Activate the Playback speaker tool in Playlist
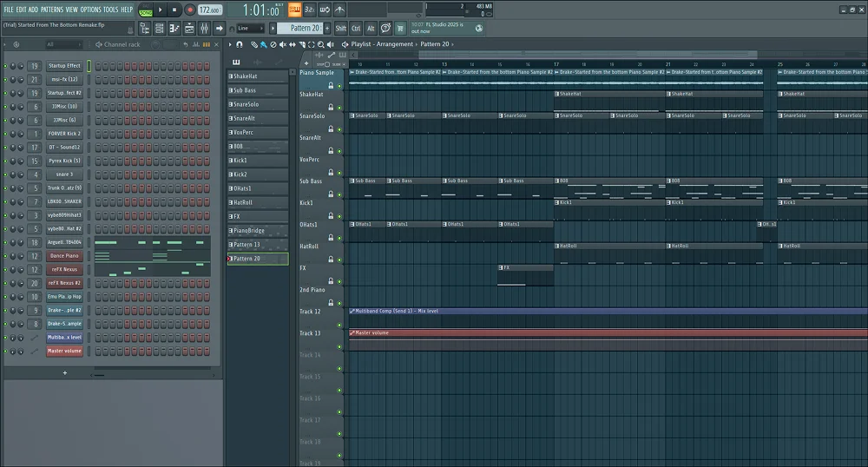868x467 pixels. (331, 44)
